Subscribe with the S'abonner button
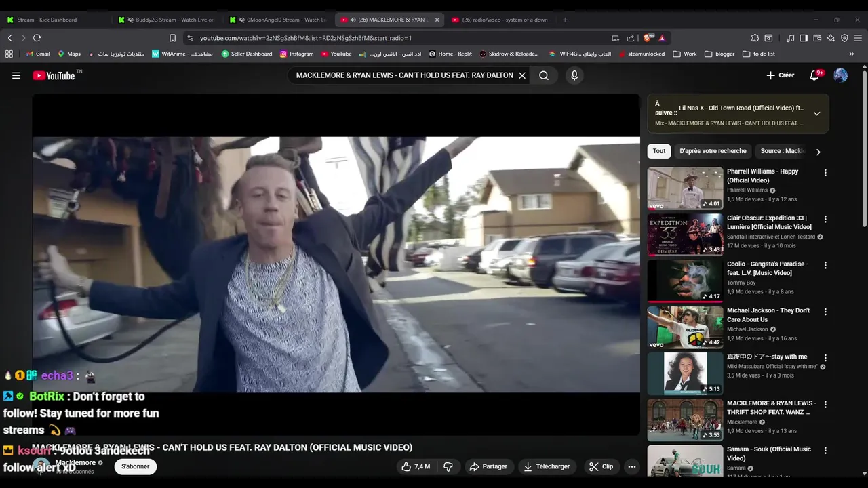Image resolution: width=868 pixels, height=488 pixels. pos(136,466)
